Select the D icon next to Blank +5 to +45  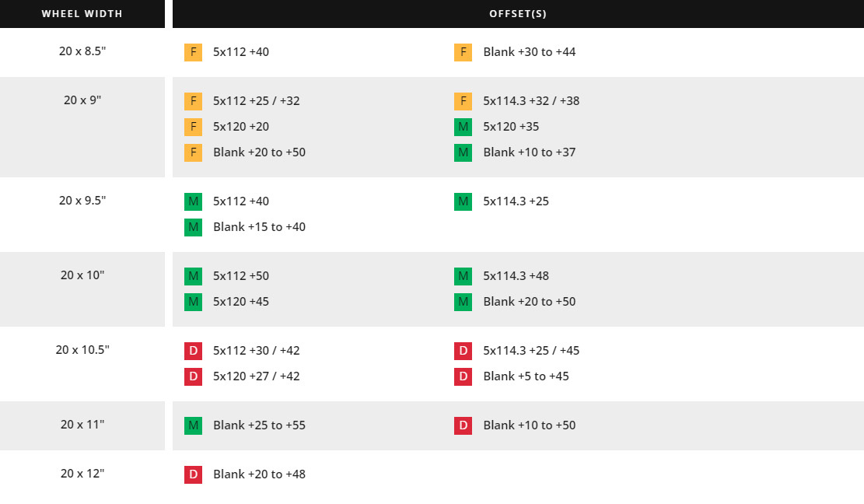[463, 376]
